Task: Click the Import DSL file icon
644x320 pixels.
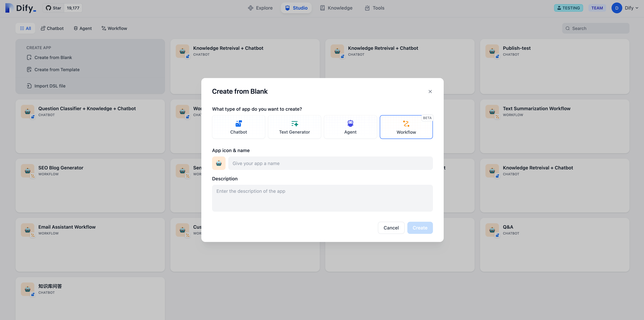Action: click(29, 86)
